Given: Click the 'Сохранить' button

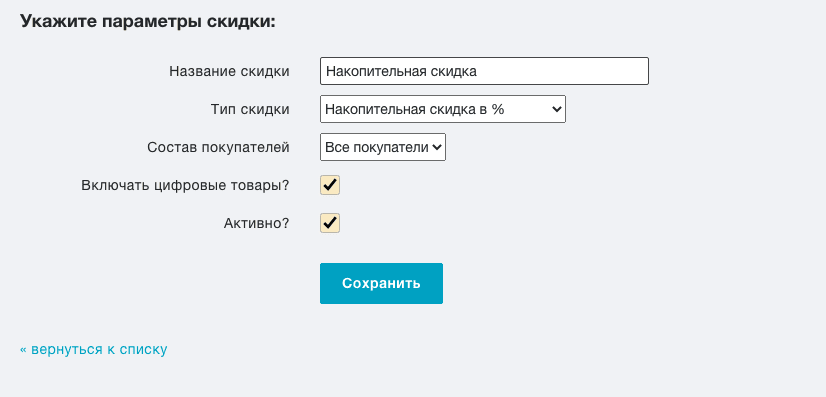Looking at the screenshot, I should [x=381, y=283].
